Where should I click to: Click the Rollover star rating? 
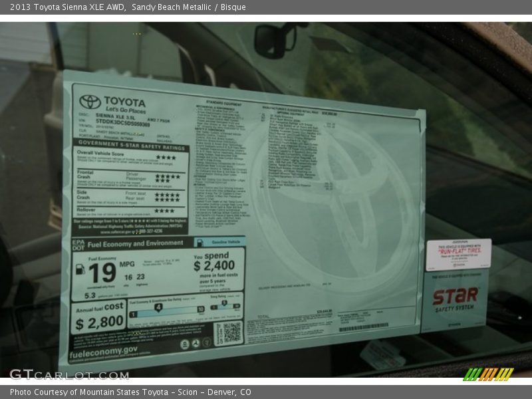(164, 211)
